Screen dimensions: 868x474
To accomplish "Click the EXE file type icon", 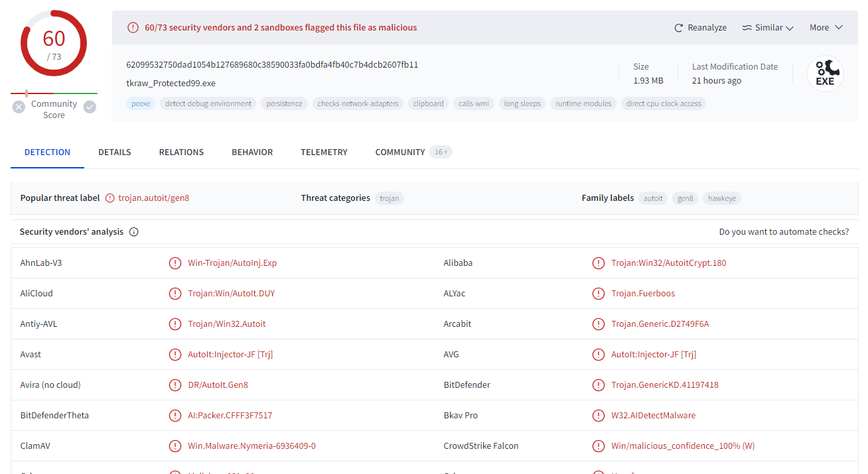I will click(x=825, y=74).
